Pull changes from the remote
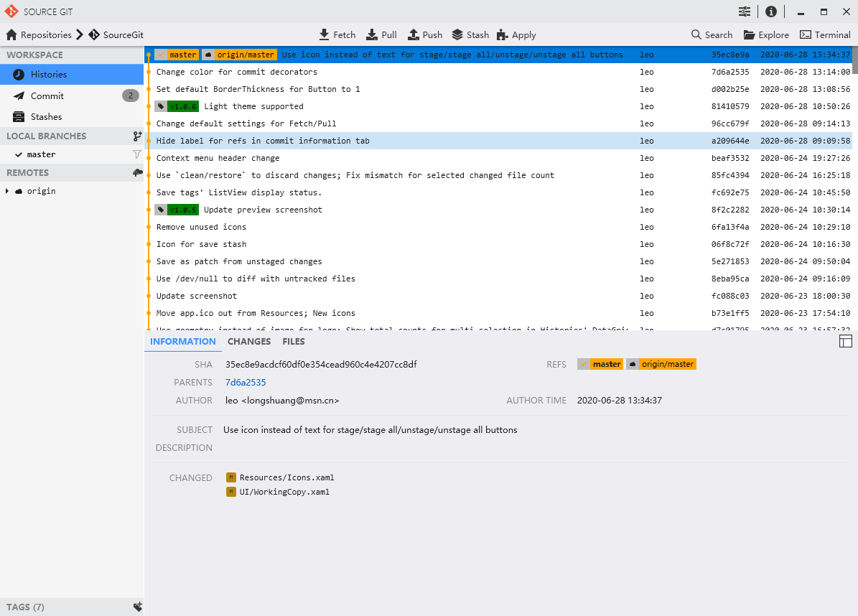858x616 pixels. (372, 34)
